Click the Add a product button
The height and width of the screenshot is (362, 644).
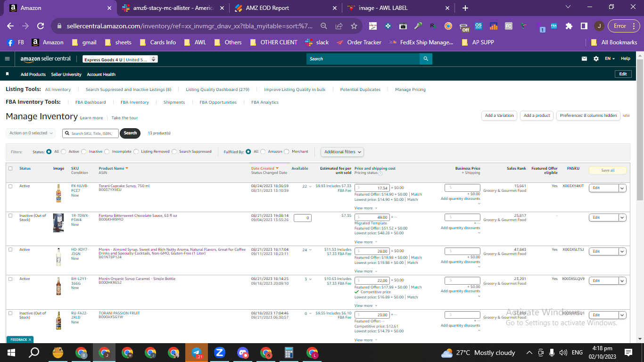tap(537, 115)
